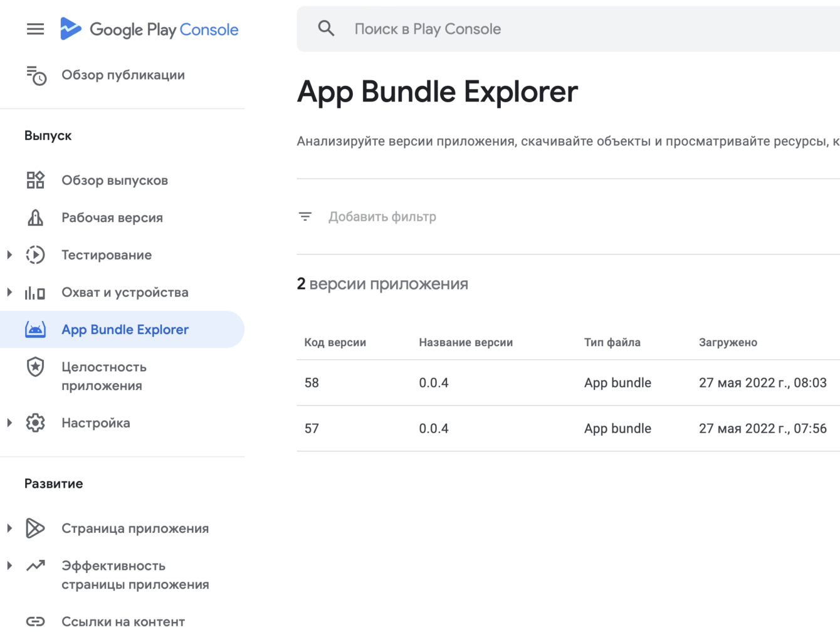Select App Bundle Explorer in sidebar

[x=125, y=330]
